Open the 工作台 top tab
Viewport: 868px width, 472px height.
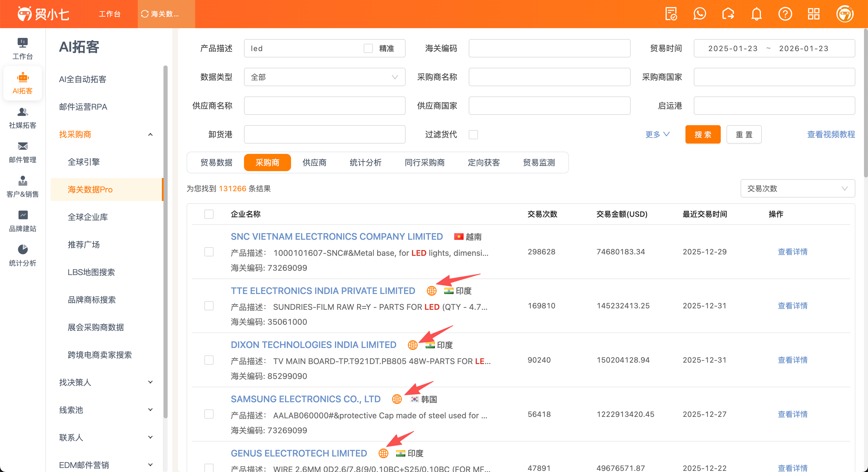point(110,14)
